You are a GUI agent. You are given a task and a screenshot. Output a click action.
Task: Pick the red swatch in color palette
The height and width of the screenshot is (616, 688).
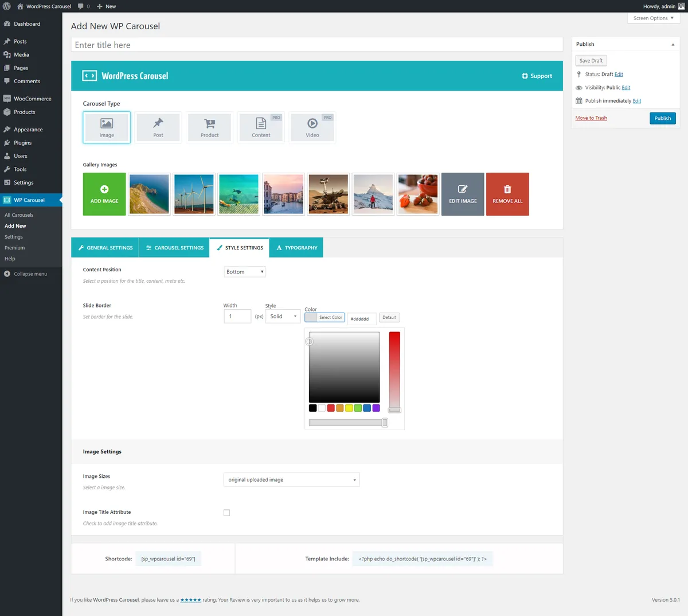coord(331,408)
